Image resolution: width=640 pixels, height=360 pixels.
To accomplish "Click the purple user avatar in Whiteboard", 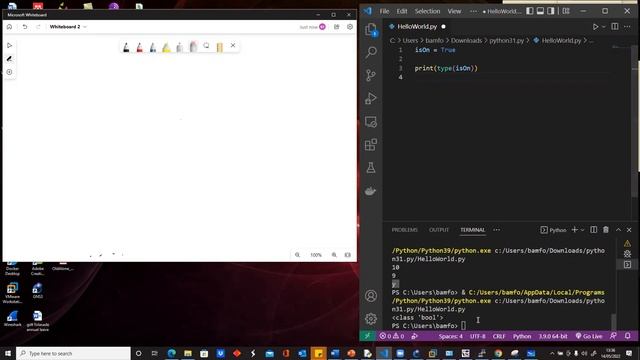I will pos(322,27).
